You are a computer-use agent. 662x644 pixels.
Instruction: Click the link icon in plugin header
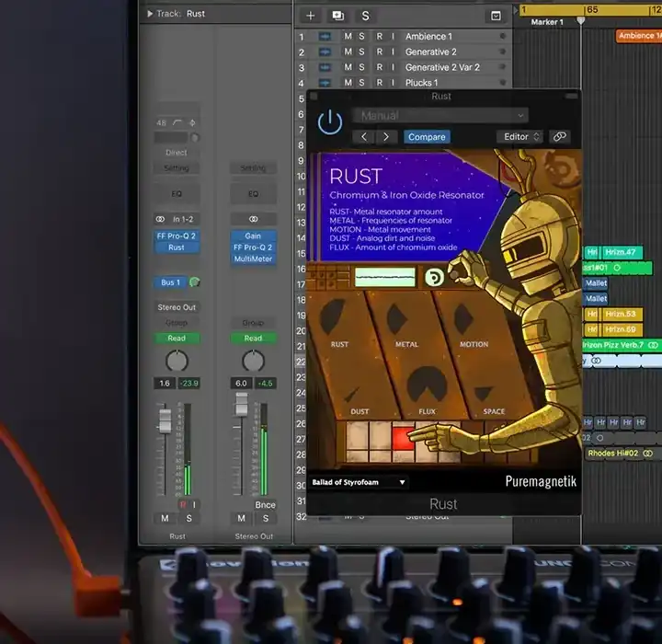pos(559,136)
